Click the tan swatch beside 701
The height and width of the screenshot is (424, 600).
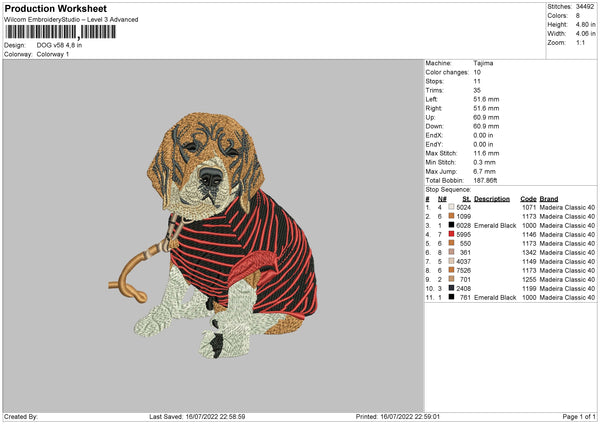click(x=451, y=279)
